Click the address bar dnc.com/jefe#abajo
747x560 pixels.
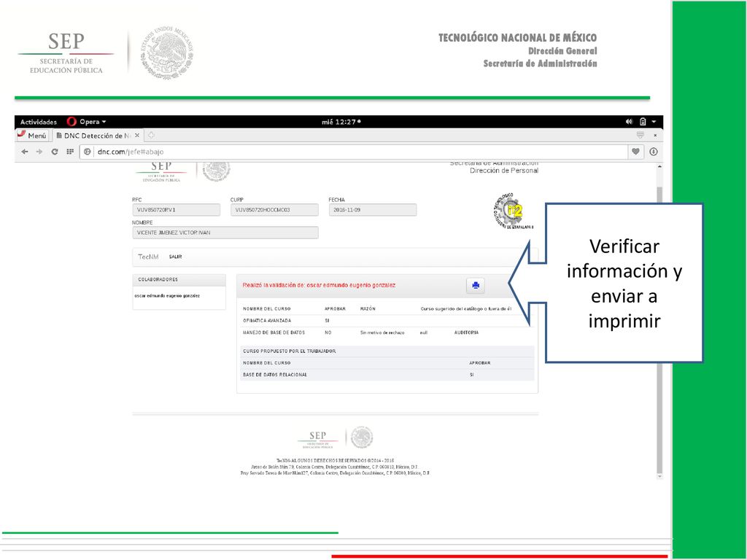pyautogui.click(x=354, y=152)
